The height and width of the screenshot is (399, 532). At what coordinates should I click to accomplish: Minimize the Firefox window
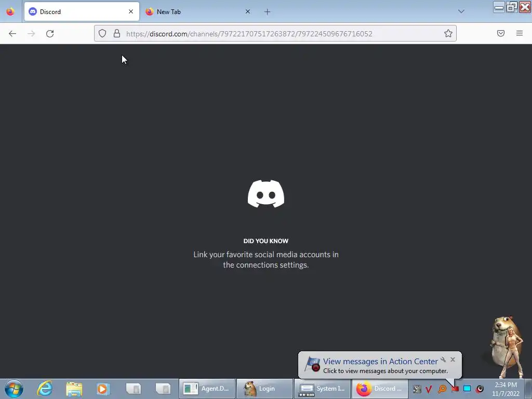[x=499, y=7]
